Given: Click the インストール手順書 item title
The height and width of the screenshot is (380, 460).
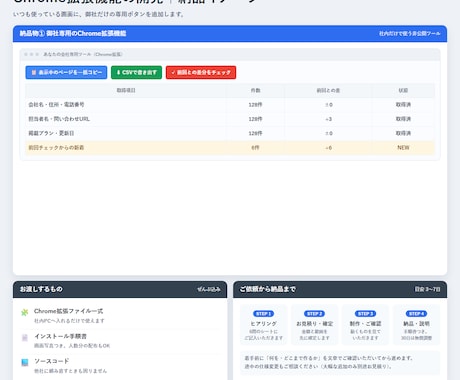Looking at the screenshot, I should pos(60,336).
